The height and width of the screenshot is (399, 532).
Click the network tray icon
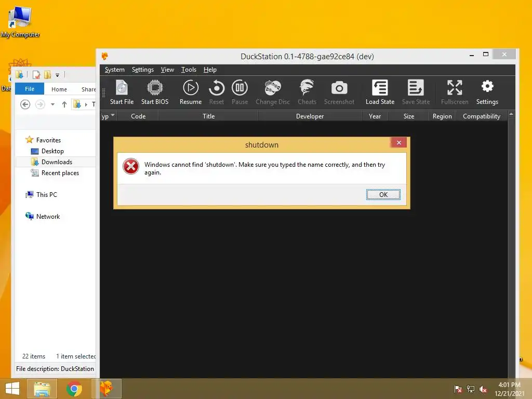pos(470,389)
